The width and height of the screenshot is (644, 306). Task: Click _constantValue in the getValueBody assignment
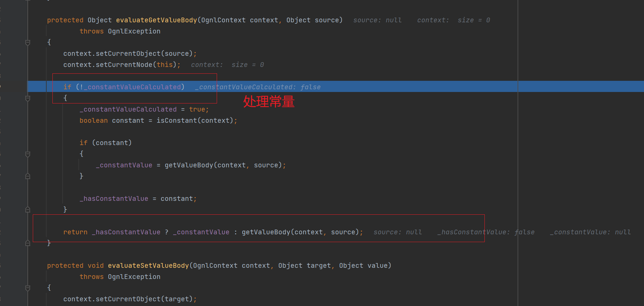click(124, 165)
